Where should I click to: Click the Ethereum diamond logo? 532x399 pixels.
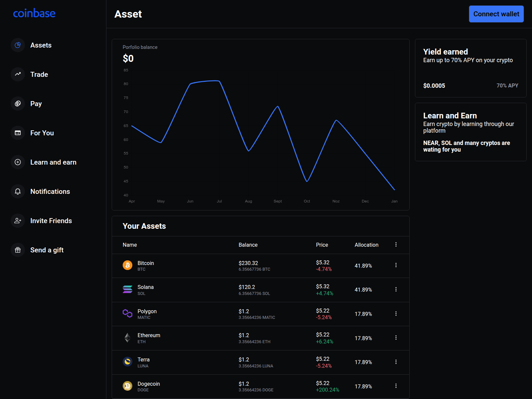click(x=128, y=338)
